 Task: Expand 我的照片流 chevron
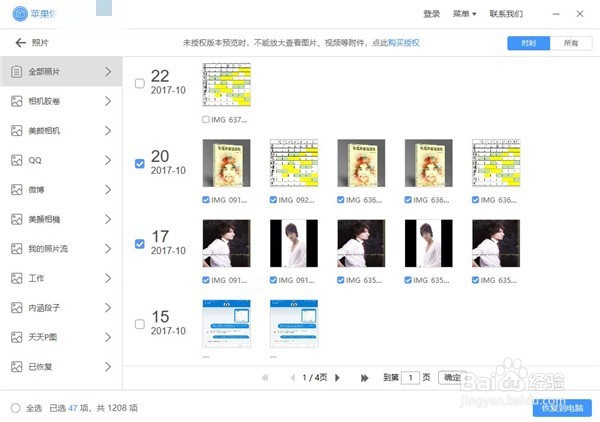[108, 249]
